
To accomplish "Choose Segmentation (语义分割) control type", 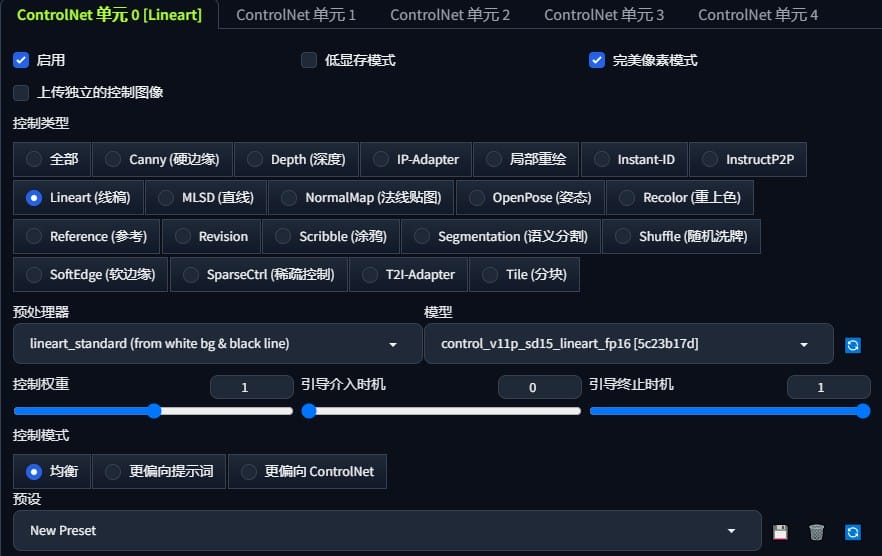I will 501,237.
